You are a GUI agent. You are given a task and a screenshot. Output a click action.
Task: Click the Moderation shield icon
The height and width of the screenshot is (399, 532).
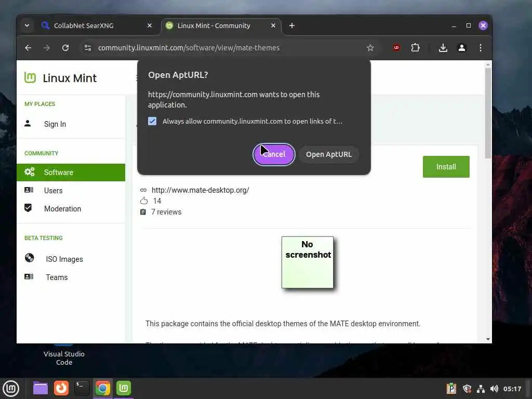(28, 208)
